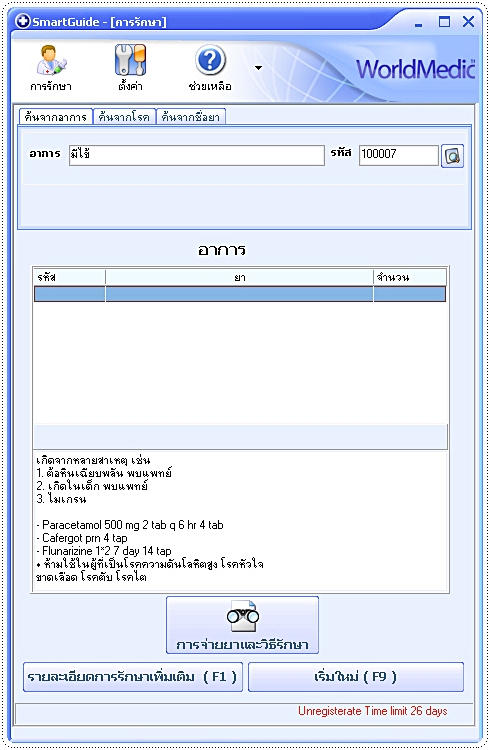Maximize the SmartGuide window

coord(445,22)
